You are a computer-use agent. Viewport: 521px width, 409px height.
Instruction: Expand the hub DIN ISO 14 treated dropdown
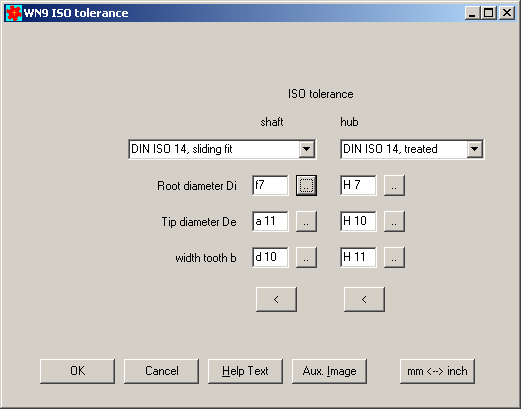pos(474,149)
